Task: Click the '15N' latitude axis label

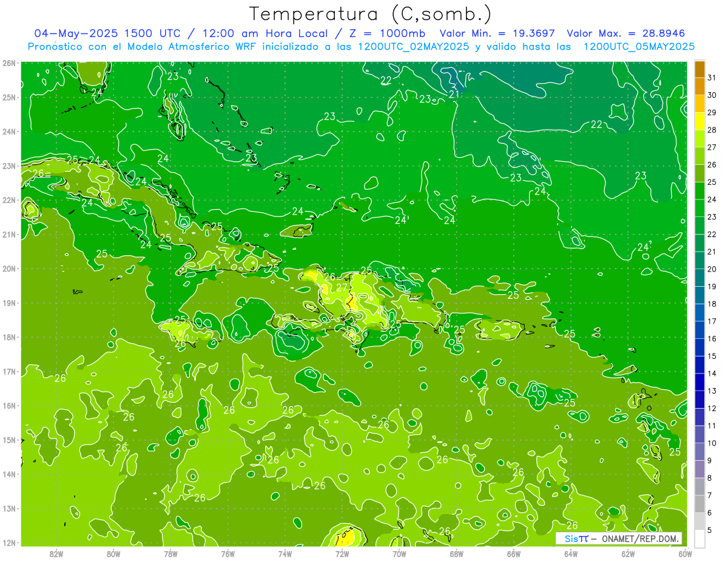Action: [9, 440]
